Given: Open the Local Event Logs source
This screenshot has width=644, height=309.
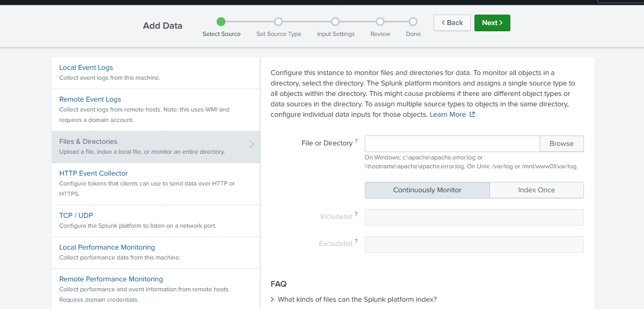Looking at the screenshot, I should (x=86, y=68).
